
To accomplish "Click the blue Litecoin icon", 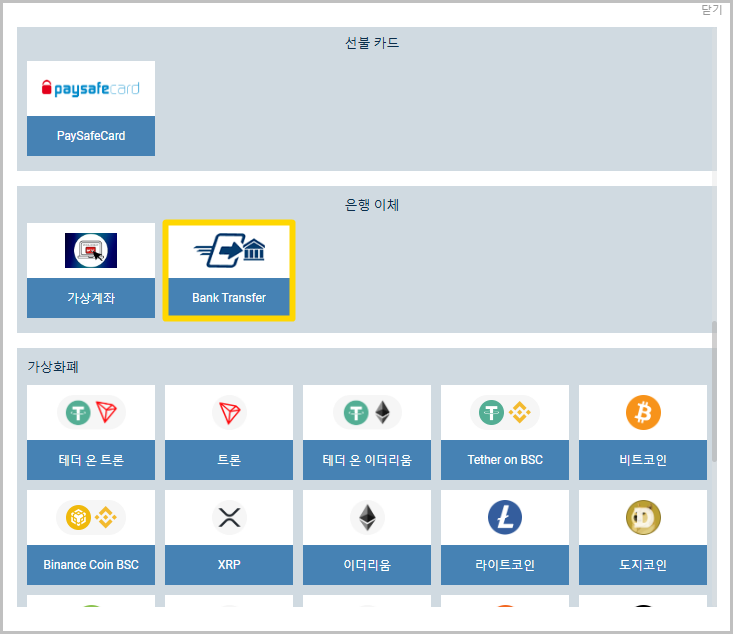I will coord(505,518).
